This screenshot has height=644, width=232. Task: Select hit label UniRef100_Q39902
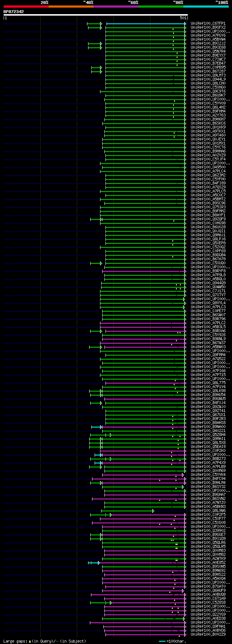(208, 530)
